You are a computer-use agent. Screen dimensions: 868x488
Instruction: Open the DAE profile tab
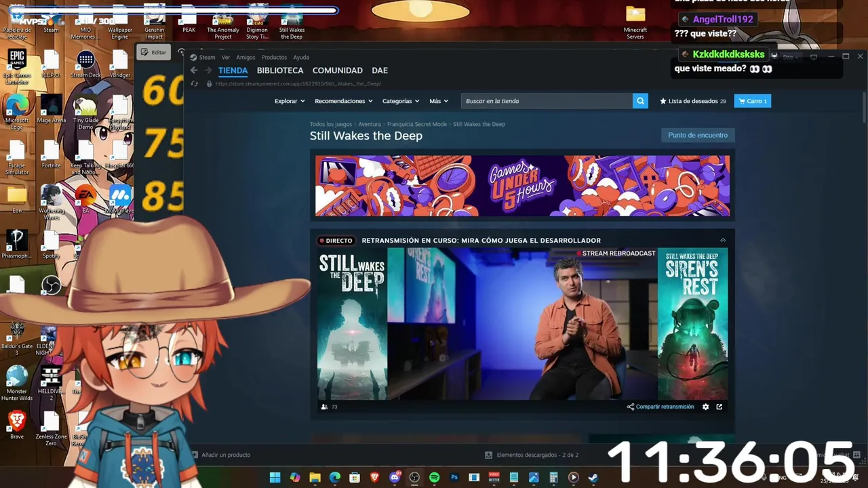point(380,70)
